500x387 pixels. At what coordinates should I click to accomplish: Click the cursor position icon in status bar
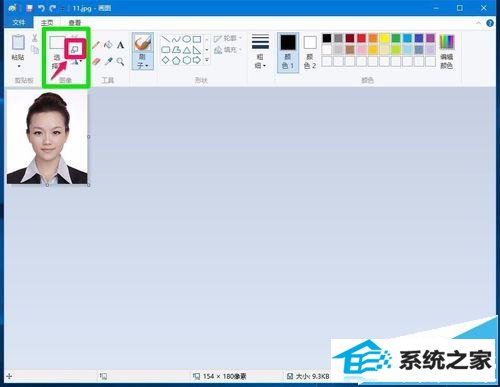[x=9, y=376]
